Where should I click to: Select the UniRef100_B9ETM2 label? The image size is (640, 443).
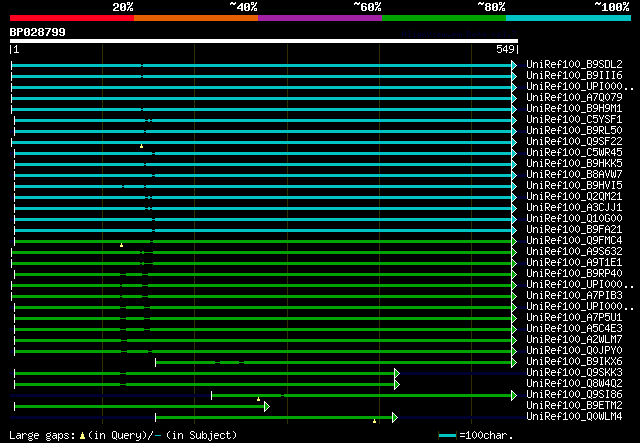(574, 405)
